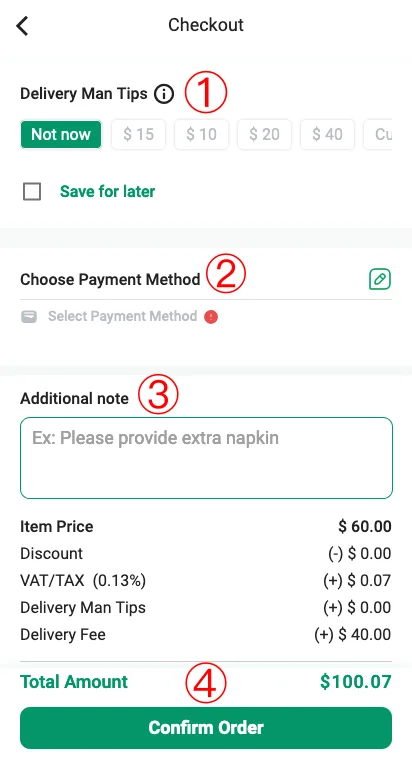Click the Checkout page title
Image resolution: width=412 pixels, height=759 pixels.
(206, 25)
